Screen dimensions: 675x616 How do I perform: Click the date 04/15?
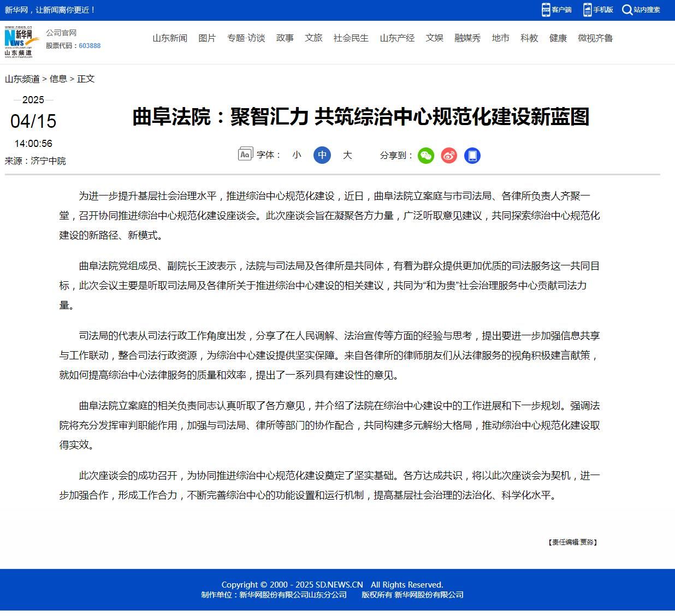pyautogui.click(x=33, y=121)
